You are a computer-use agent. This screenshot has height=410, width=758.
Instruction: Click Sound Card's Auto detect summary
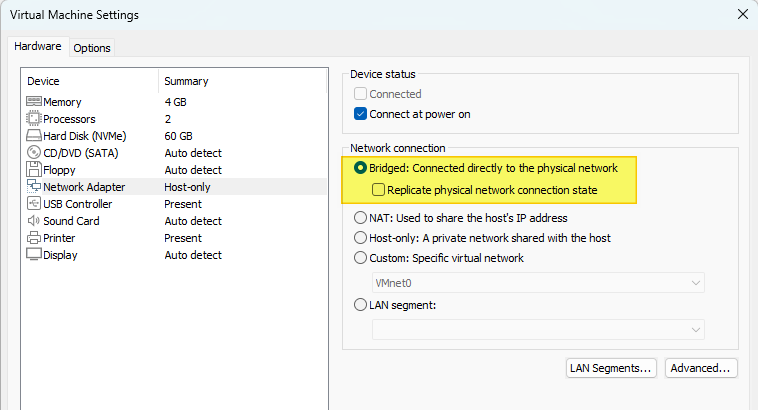pyautogui.click(x=193, y=221)
